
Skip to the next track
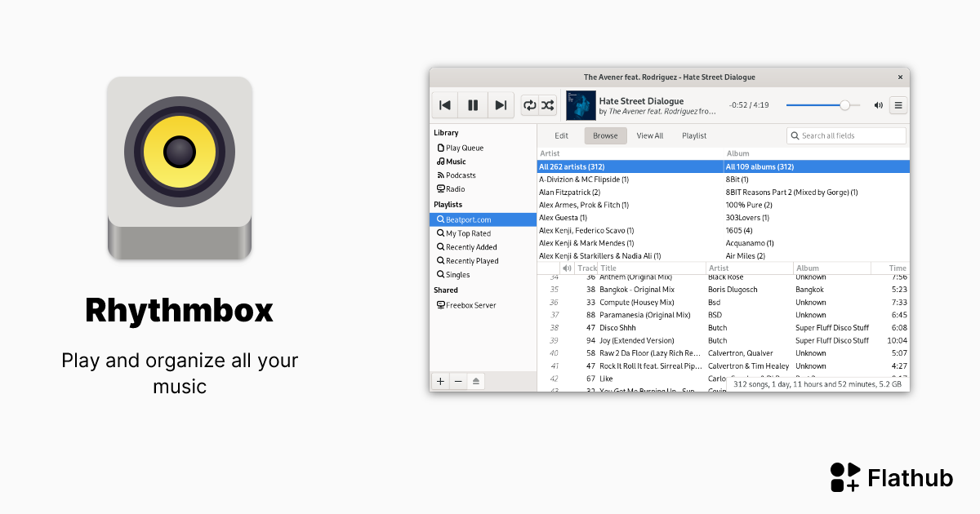pos(501,104)
